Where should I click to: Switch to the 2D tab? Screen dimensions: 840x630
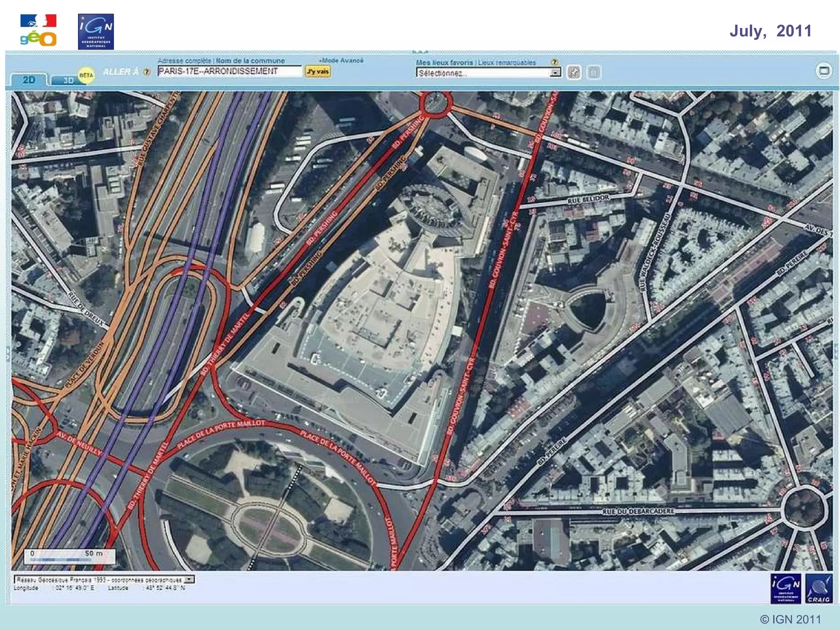(x=29, y=80)
